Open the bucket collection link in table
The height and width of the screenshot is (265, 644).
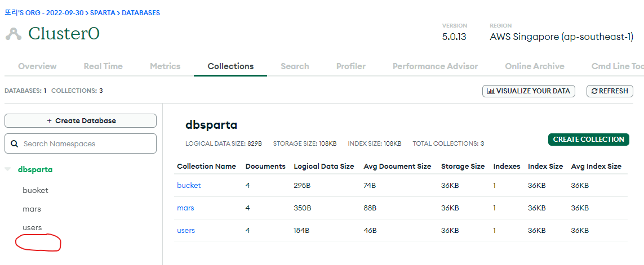click(189, 186)
